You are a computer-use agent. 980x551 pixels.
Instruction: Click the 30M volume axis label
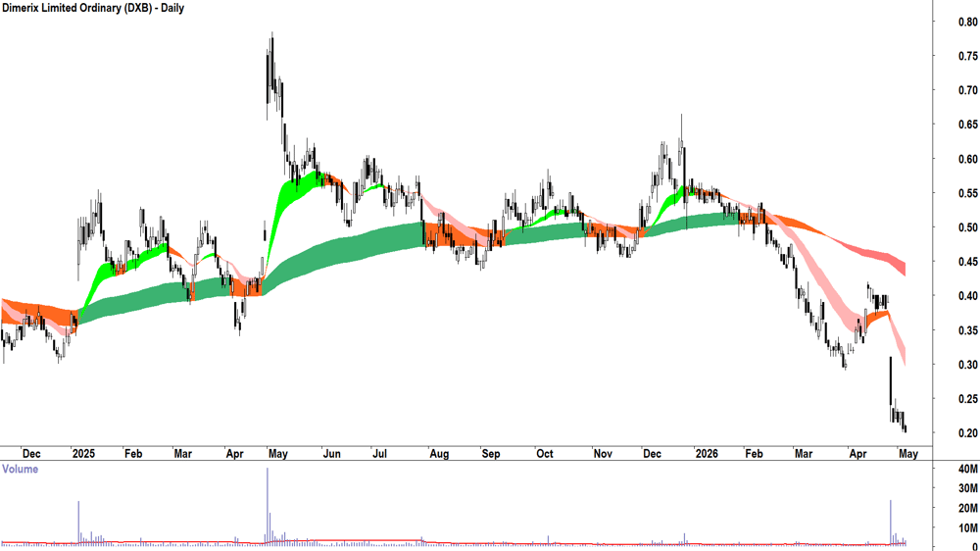(968, 488)
